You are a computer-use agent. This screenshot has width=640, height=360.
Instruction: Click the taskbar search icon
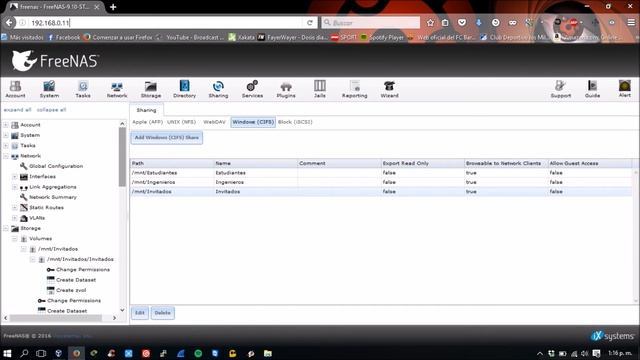pos(24,353)
